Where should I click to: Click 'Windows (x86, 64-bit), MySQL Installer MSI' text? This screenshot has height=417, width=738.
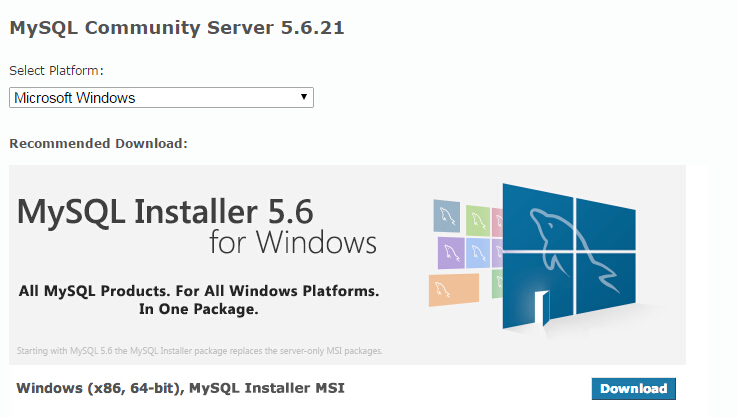pos(181,388)
